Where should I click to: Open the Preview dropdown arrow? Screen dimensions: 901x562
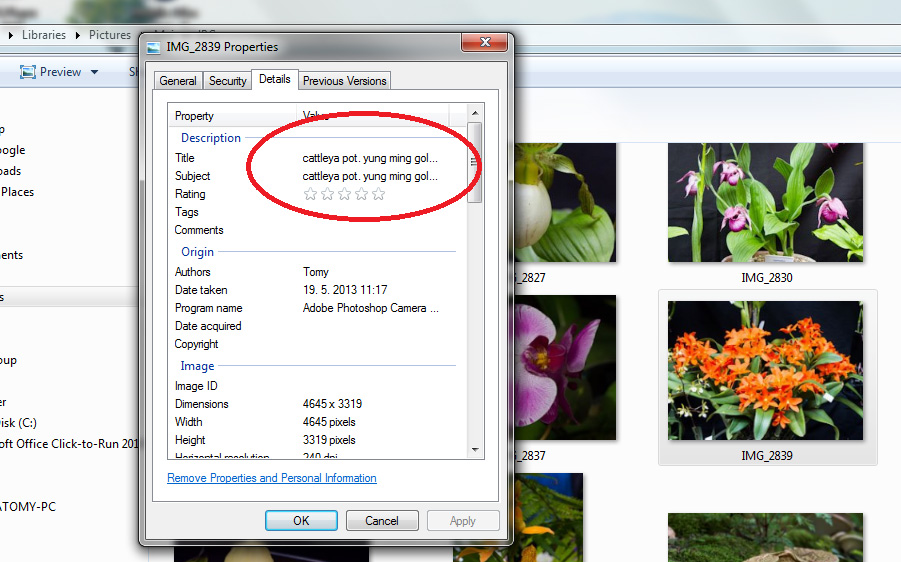(95, 72)
